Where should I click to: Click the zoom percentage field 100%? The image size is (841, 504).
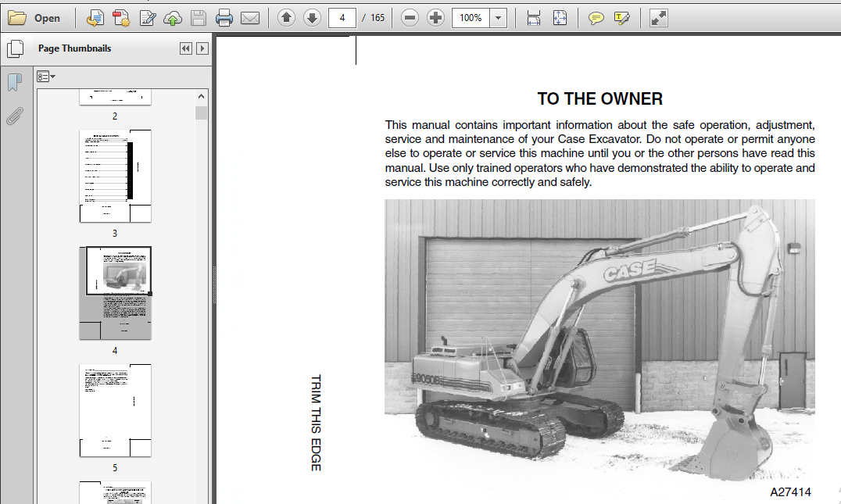click(471, 18)
